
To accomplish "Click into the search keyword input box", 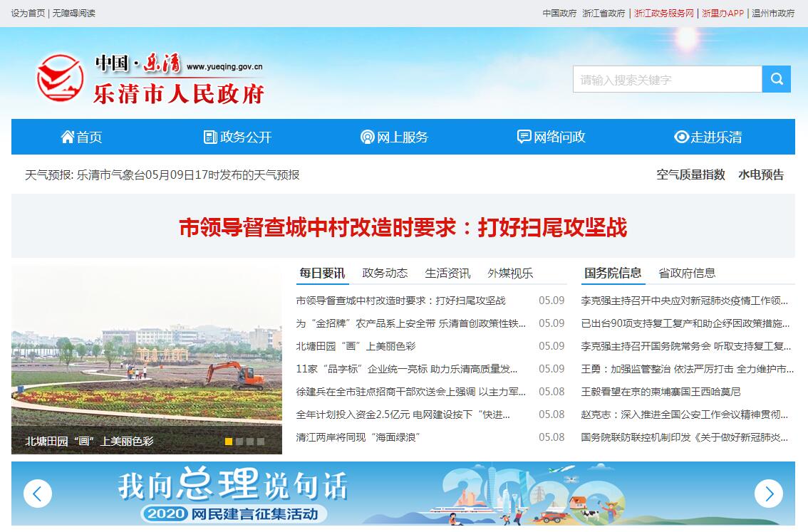I will pos(667,79).
